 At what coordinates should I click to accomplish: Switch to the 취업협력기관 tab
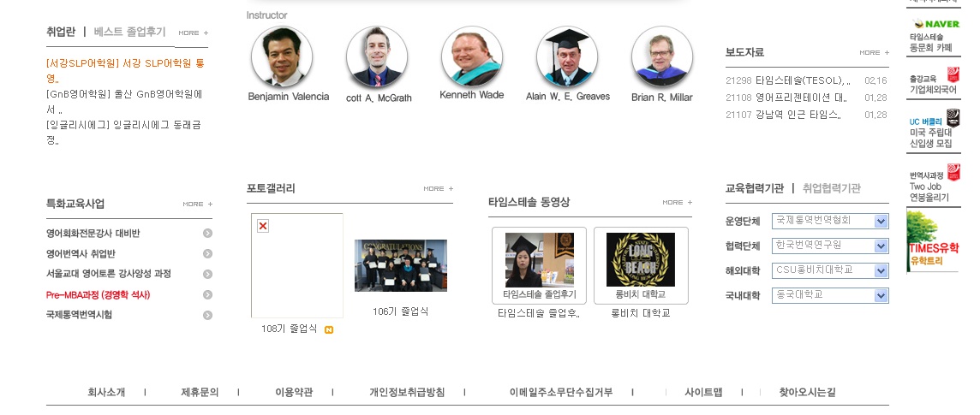point(831,188)
